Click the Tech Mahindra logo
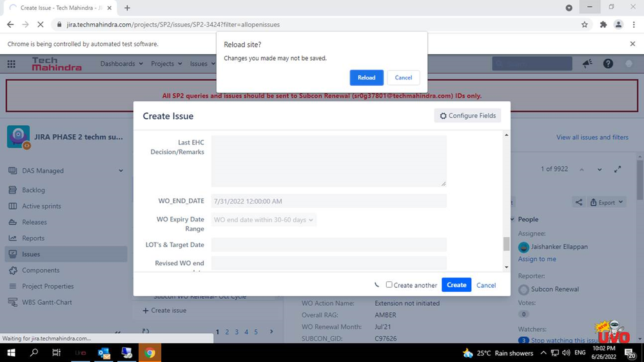 coord(57,64)
